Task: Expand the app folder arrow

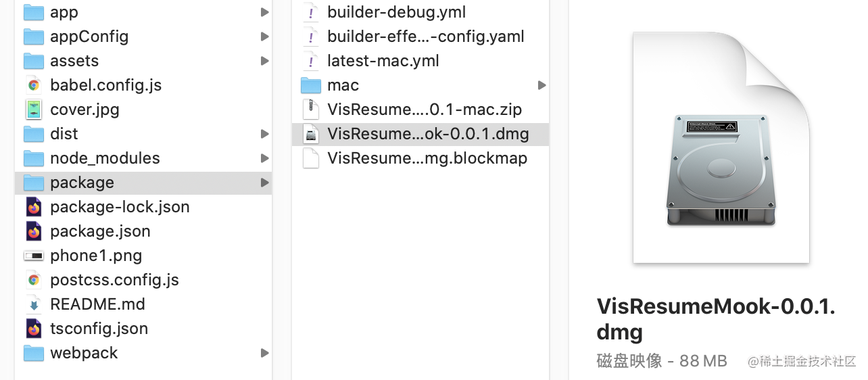Action: coord(264,12)
